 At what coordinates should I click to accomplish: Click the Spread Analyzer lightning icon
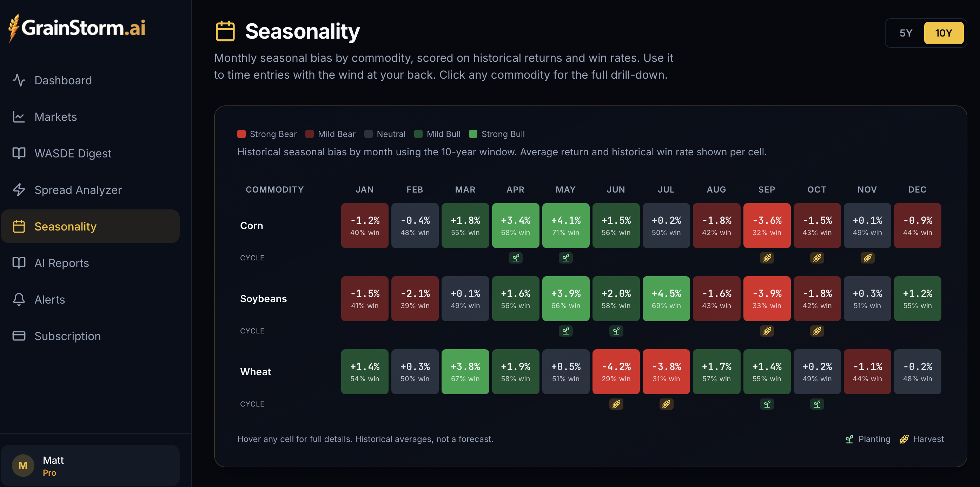[x=19, y=190]
